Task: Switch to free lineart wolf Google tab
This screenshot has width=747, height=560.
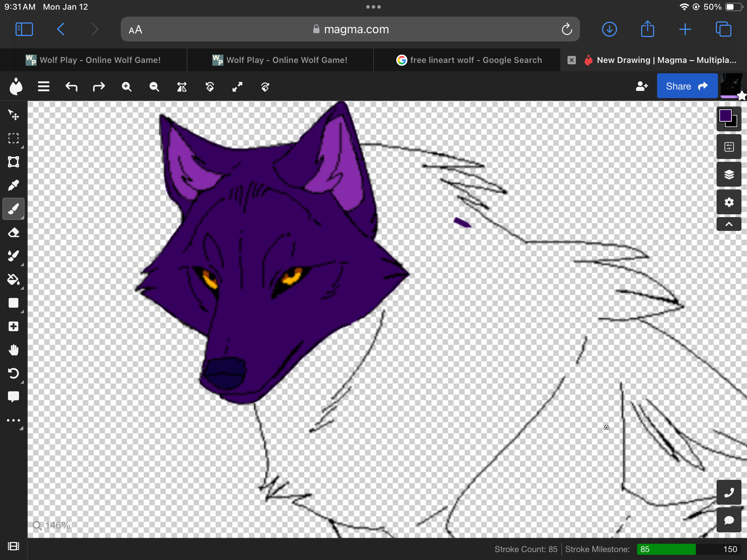Action: [469, 60]
